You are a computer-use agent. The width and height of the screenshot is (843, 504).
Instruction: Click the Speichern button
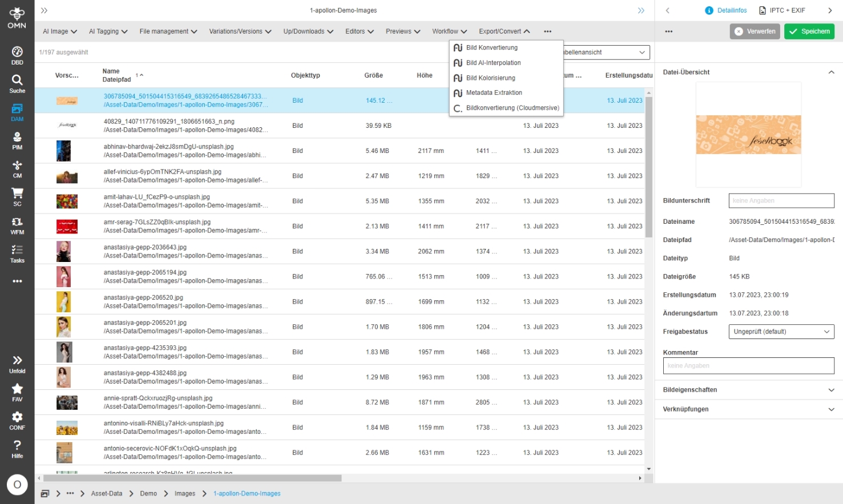click(809, 31)
